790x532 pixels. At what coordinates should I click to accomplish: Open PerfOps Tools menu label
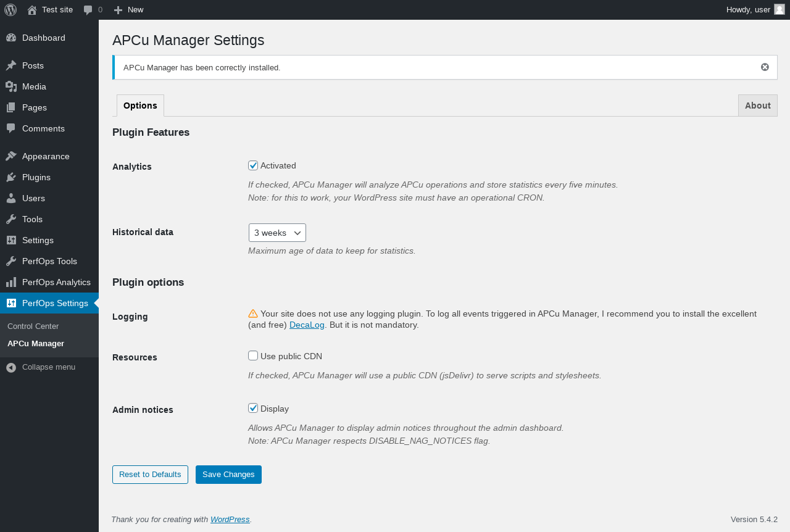(49, 261)
